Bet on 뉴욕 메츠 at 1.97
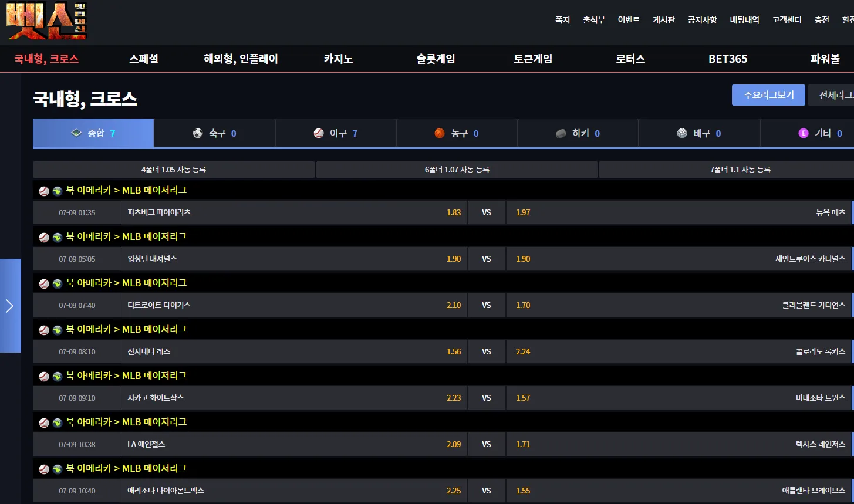Image resolution: width=854 pixels, height=504 pixels. 680,212
